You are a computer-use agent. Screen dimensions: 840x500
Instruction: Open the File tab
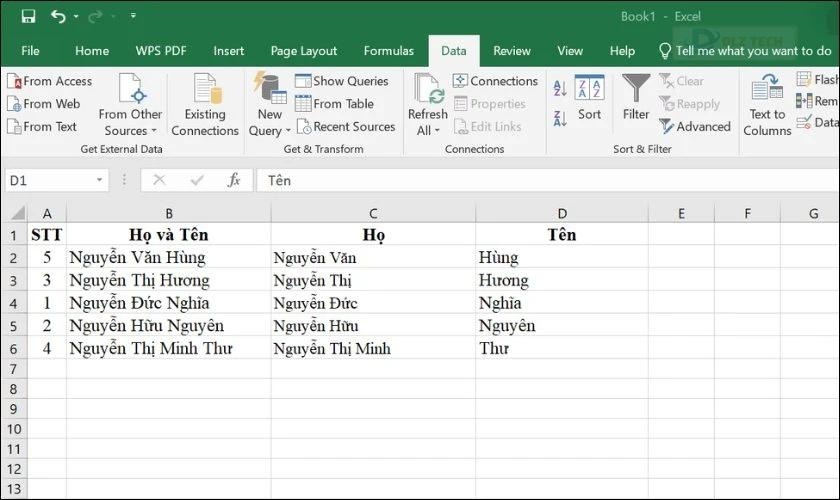point(30,51)
